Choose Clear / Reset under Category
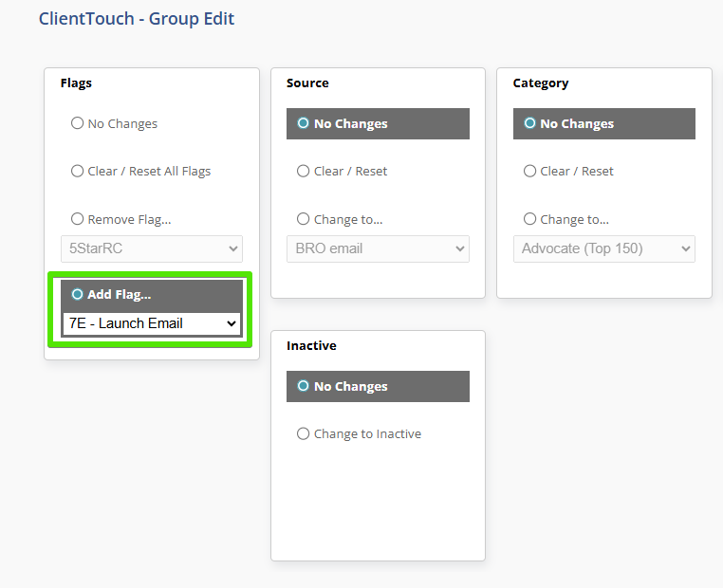Screen dimensions: 723x588 click(530, 172)
